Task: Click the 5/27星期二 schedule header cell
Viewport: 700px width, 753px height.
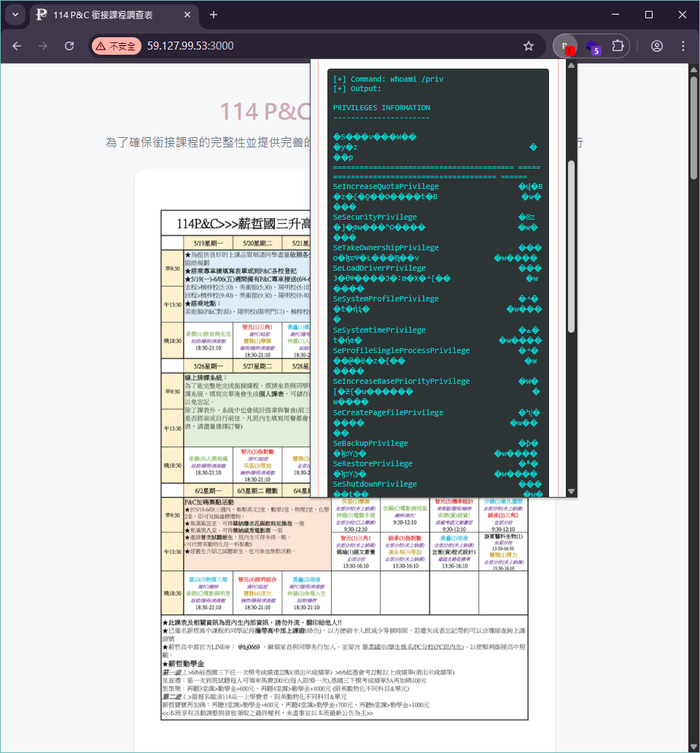Action: [257, 366]
